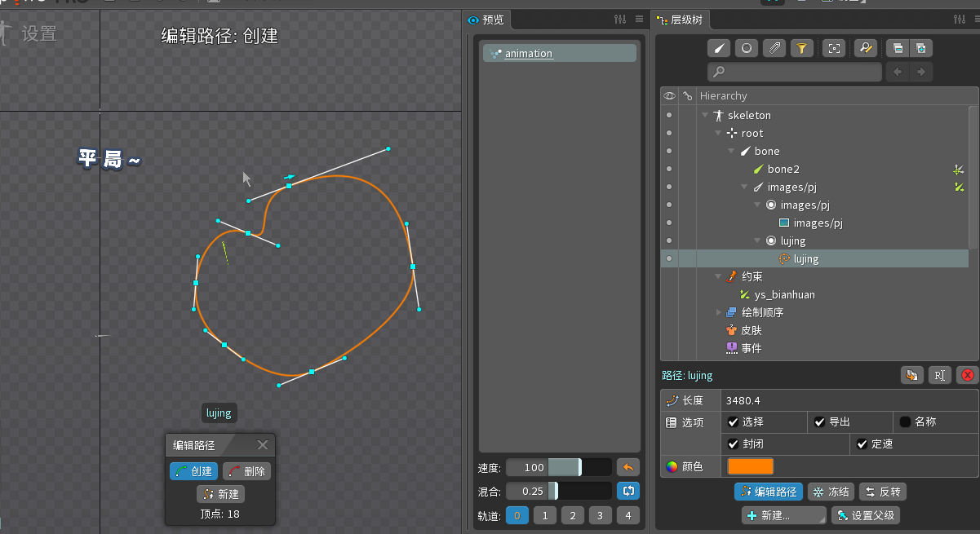Switch to the 预览 preview tab
The image size is (980, 534).
[x=486, y=20]
